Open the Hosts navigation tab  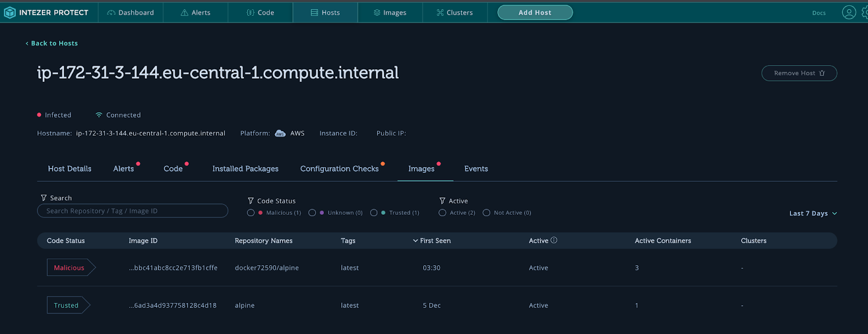[x=325, y=12]
